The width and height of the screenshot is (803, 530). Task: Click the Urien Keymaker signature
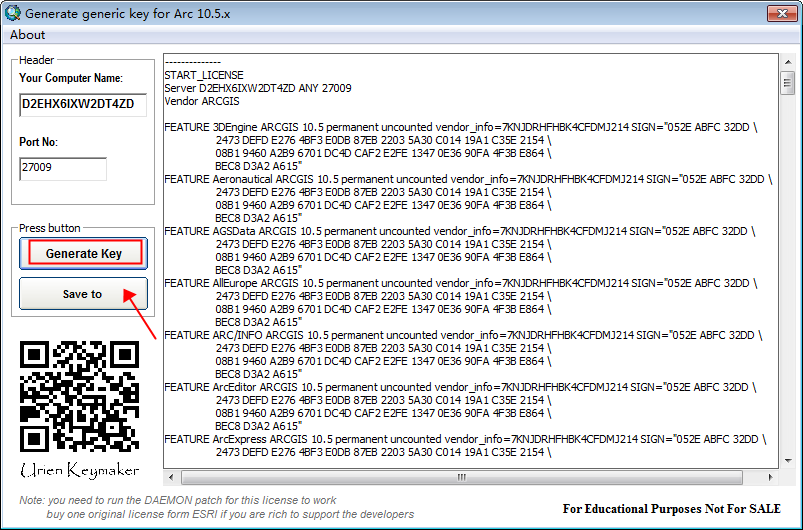80,470
